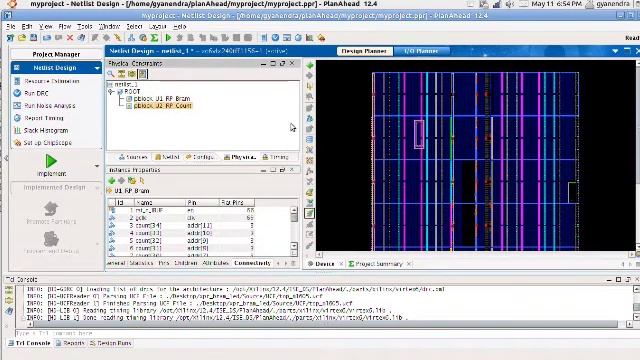This screenshot has height=360, width=640.
Task: Collapse the ROOT tree node
Action: coord(111,92)
